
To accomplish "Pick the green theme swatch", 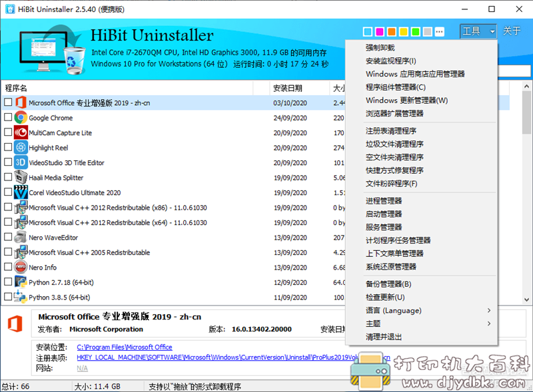I will pos(415,32).
